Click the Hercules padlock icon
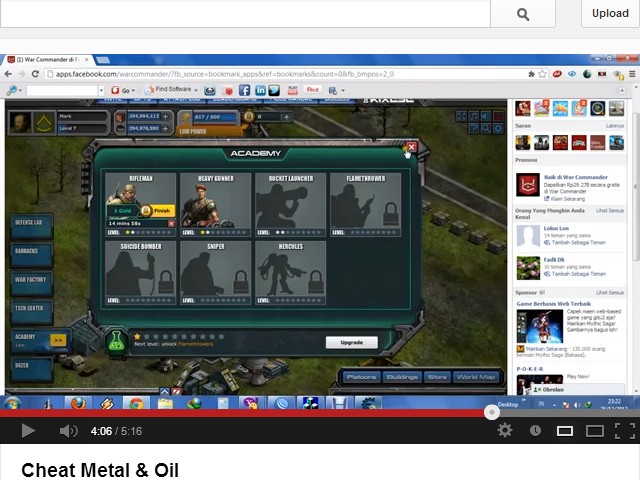The width and height of the screenshot is (640, 480). (x=316, y=281)
